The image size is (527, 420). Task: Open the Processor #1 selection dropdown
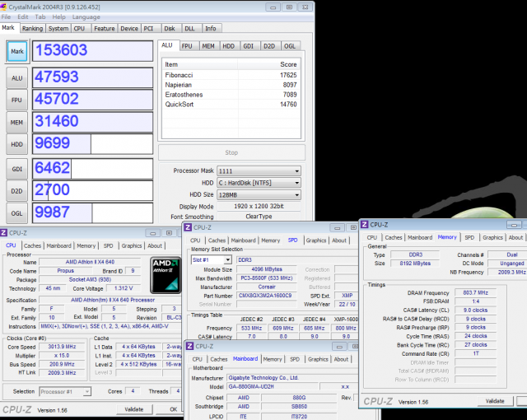[65, 392]
